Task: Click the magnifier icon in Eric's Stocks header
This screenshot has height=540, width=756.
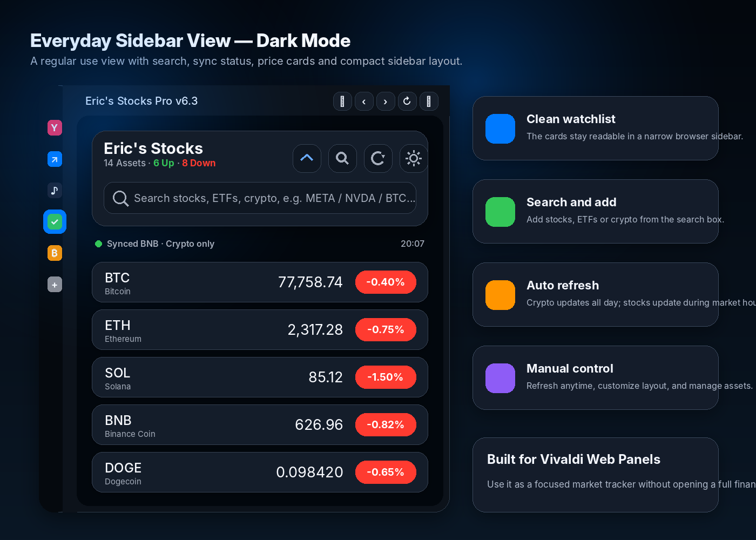Action: tap(342, 158)
